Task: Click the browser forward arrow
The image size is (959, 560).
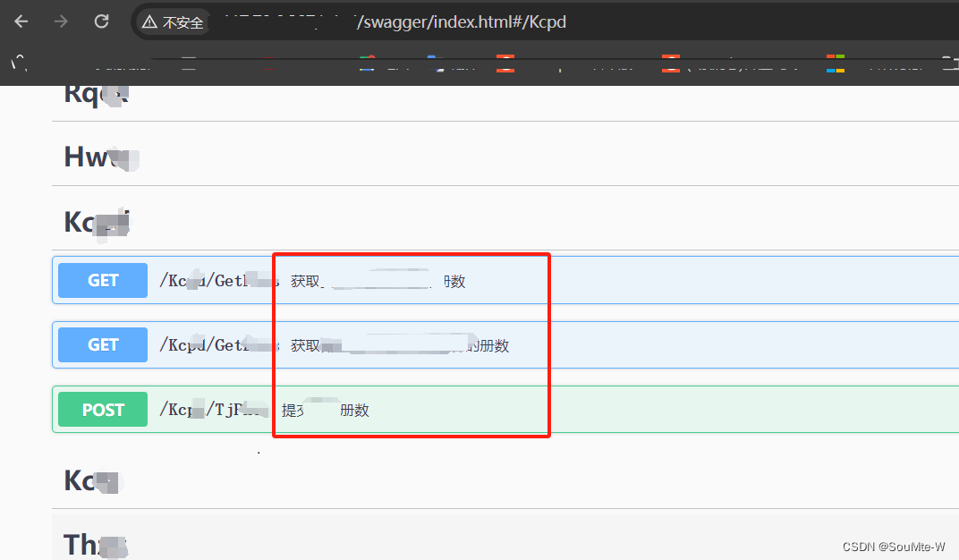Action: click(61, 22)
